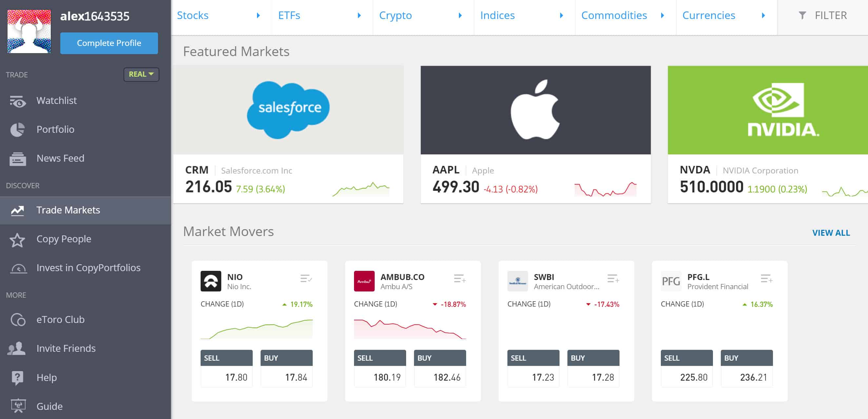868x419 pixels.
Task: Click Complete Profile button
Action: click(108, 42)
